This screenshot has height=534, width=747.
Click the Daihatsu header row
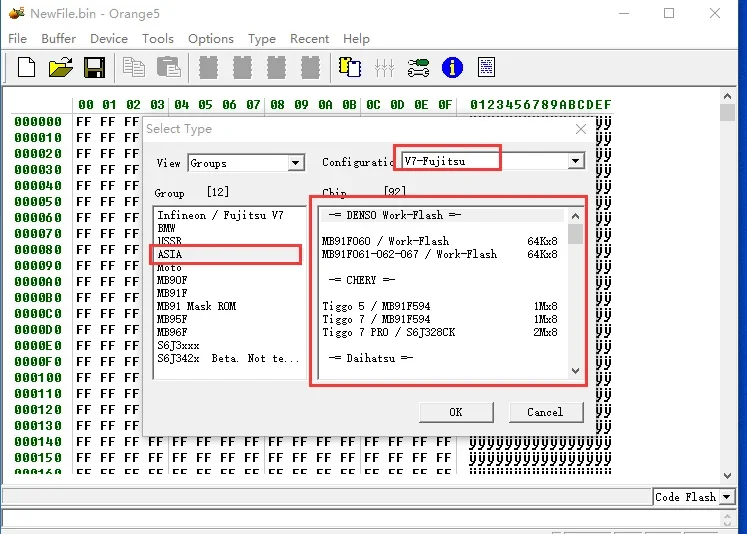click(x=442, y=358)
